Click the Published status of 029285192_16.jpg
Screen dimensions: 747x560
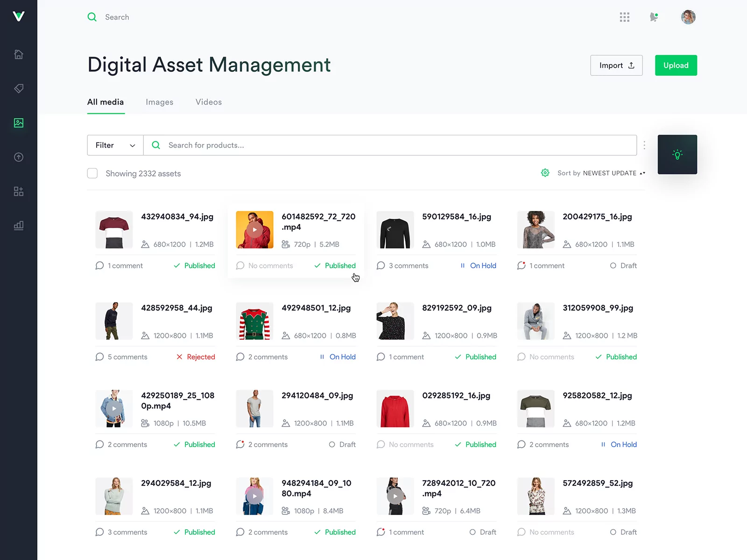pos(475,445)
